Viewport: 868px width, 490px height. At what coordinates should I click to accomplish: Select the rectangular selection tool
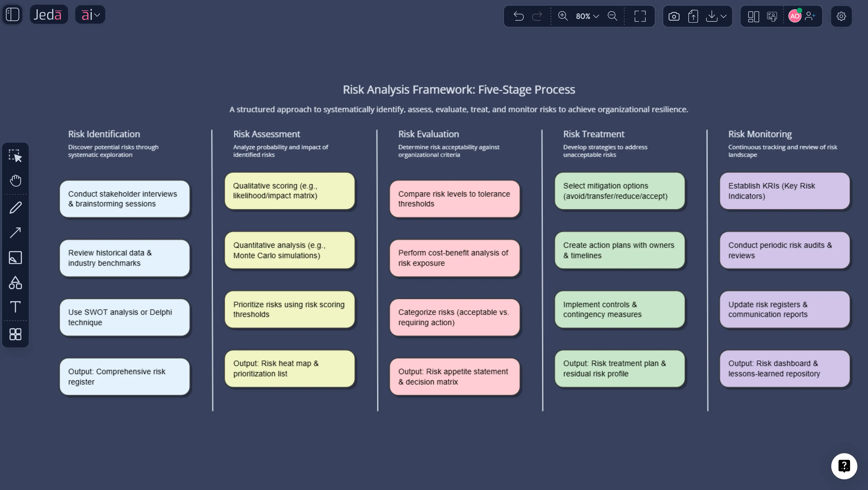(15, 155)
